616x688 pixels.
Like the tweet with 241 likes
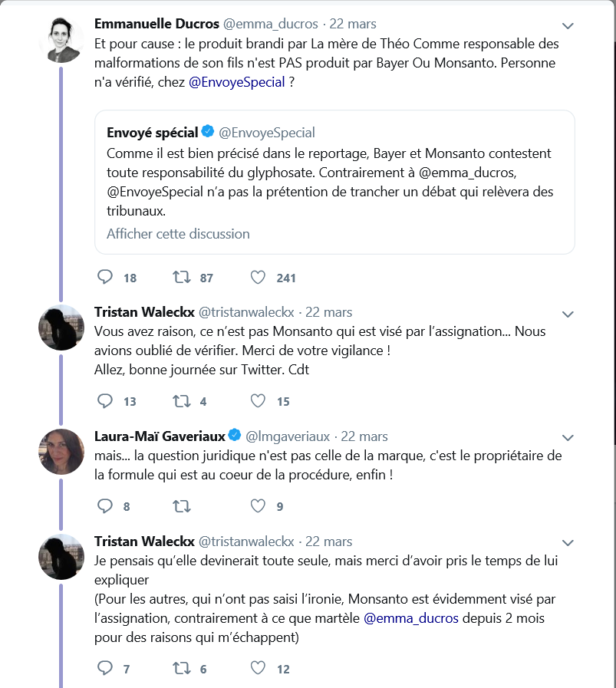pos(259,277)
